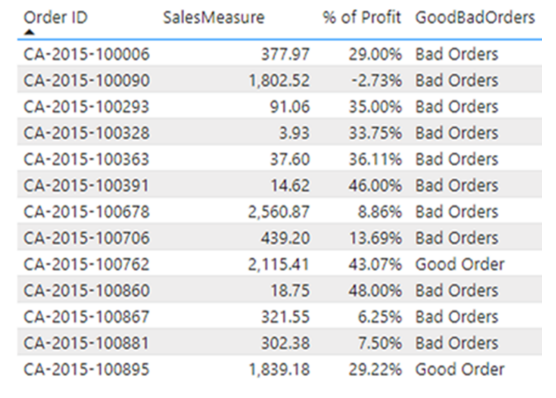
Task: Select order CA-2015-100006 row
Action: pos(279,54)
